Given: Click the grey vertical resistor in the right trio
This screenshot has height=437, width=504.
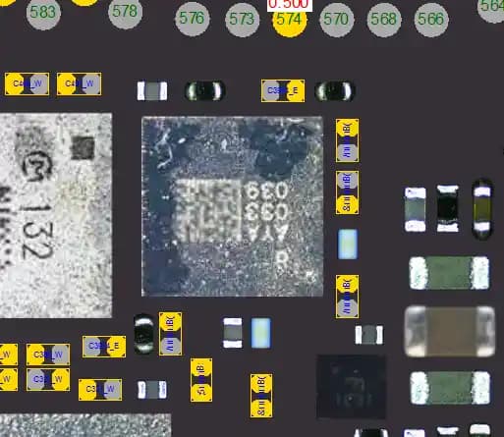Looking at the screenshot, I should point(416,209).
